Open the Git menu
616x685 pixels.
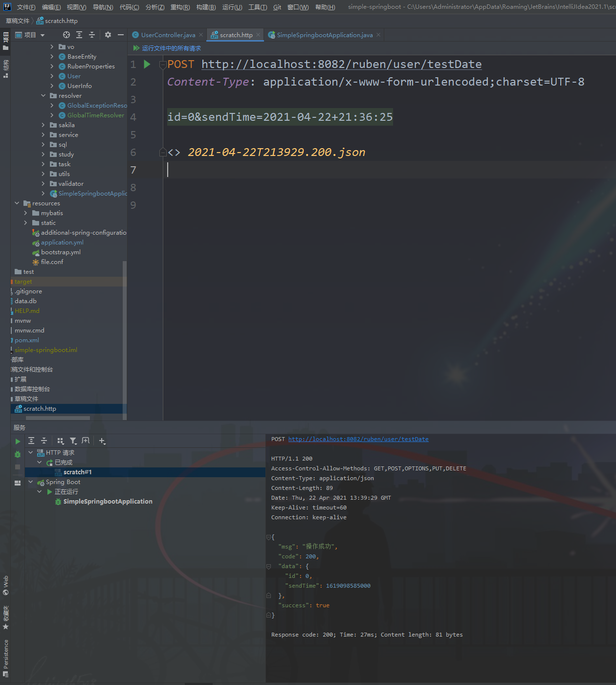coord(277,7)
